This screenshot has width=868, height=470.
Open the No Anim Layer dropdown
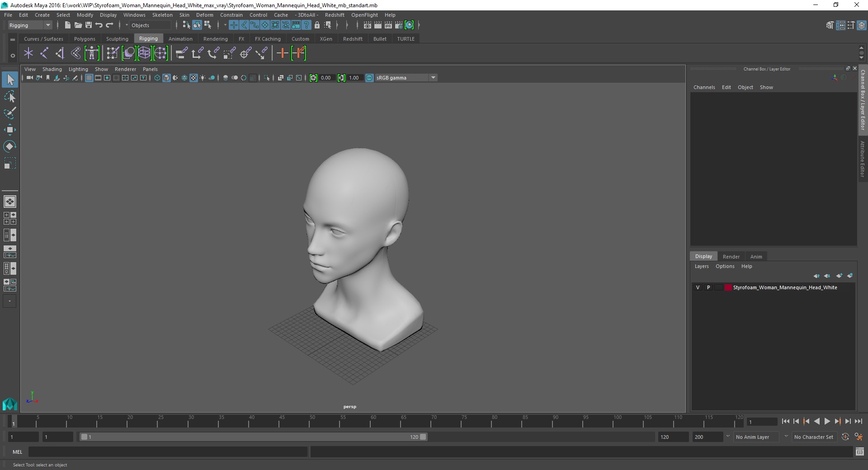756,437
